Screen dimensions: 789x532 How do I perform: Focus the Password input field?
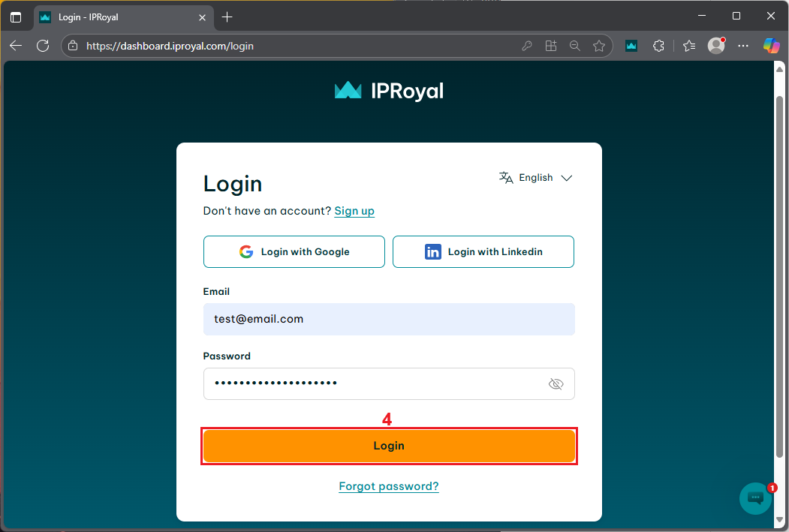(389, 383)
